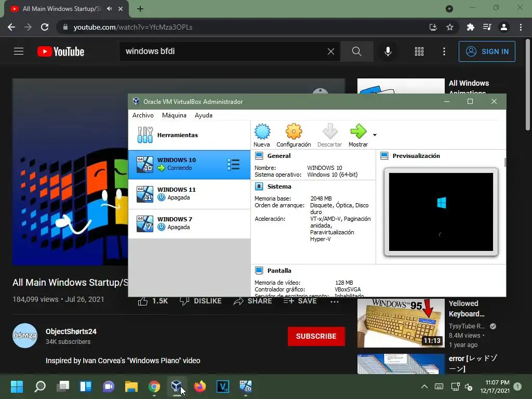This screenshot has width=532, height=399.
Task: Open Chrome extensions puzzle icon
Action: point(470,27)
